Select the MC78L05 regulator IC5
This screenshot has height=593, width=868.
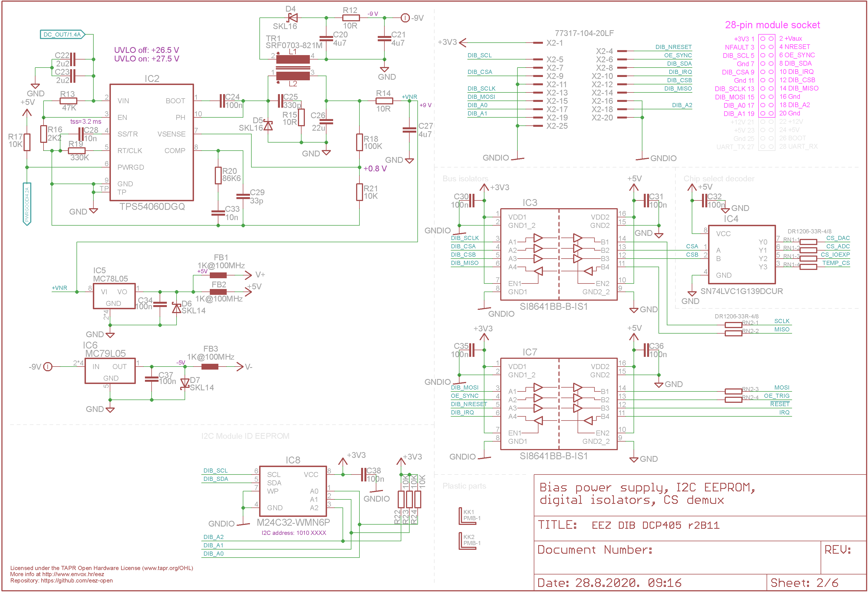point(114,296)
